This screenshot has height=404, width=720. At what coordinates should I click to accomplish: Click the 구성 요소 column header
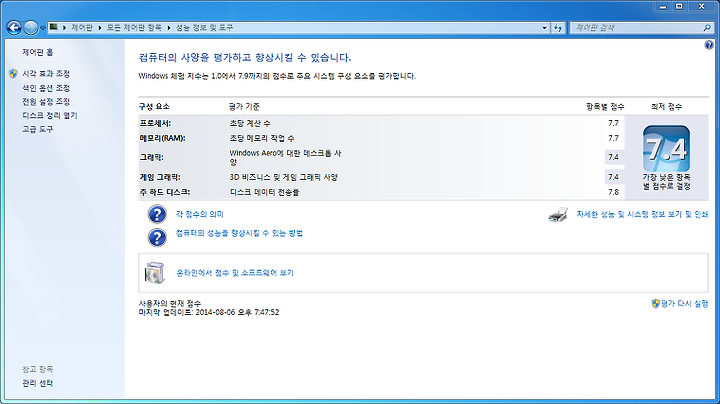(154, 107)
